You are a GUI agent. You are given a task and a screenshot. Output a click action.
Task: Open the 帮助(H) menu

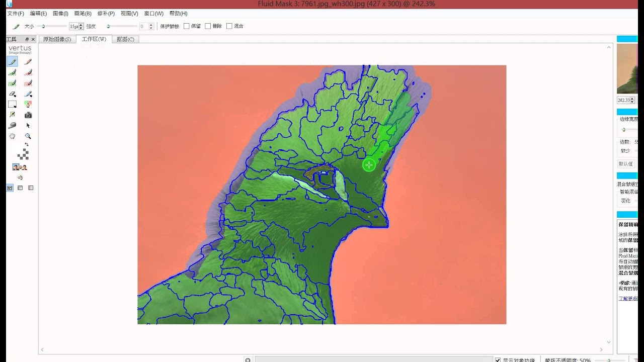click(178, 14)
